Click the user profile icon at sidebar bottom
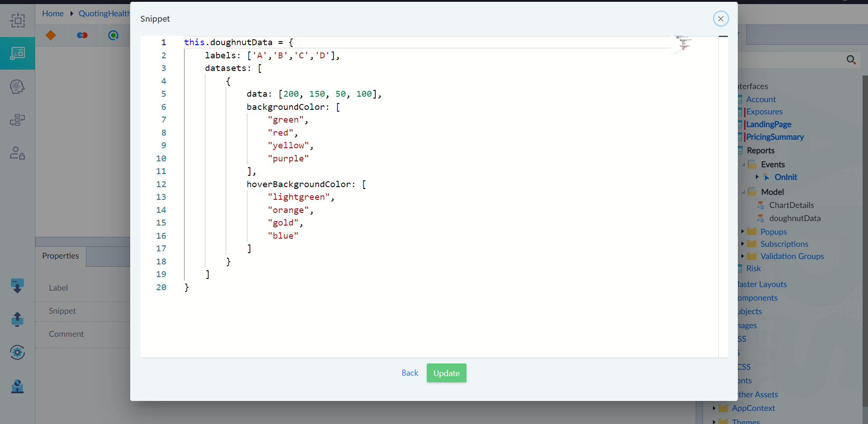This screenshot has height=424, width=868. (17, 386)
